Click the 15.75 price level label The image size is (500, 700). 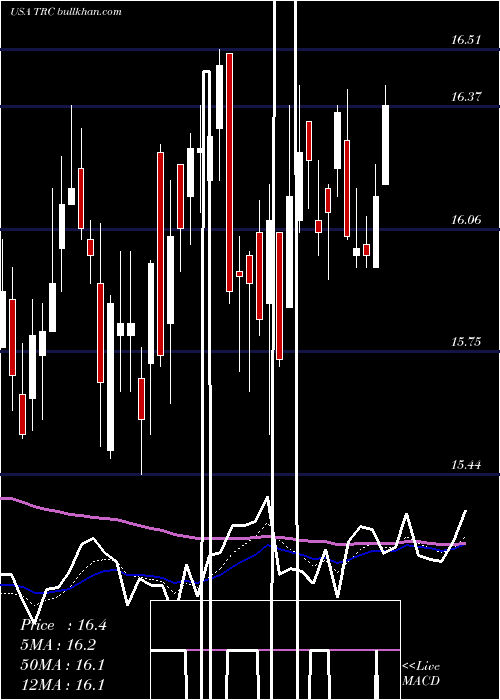(x=466, y=342)
